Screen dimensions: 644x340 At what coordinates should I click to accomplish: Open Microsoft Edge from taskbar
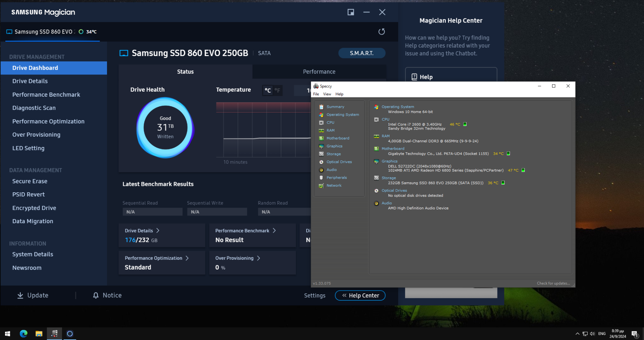23,334
